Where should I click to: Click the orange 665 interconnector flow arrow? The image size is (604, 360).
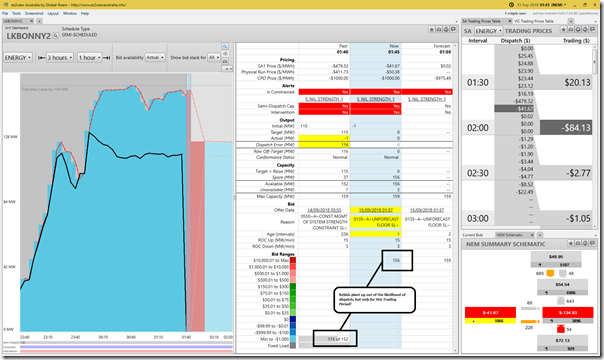550,273
